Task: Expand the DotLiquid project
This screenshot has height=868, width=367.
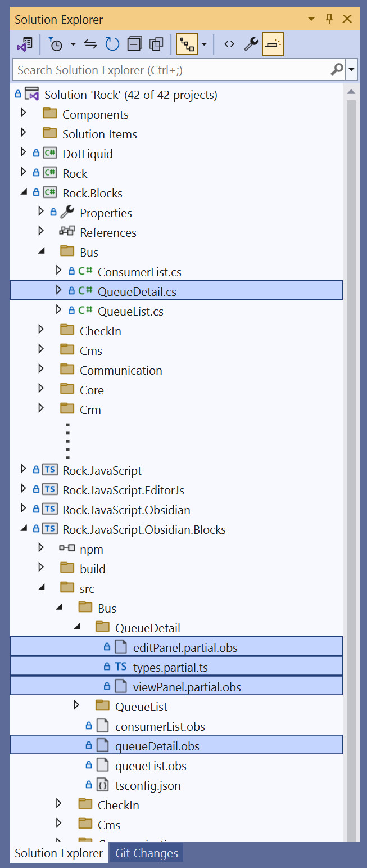Action: (x=23, y=153)
